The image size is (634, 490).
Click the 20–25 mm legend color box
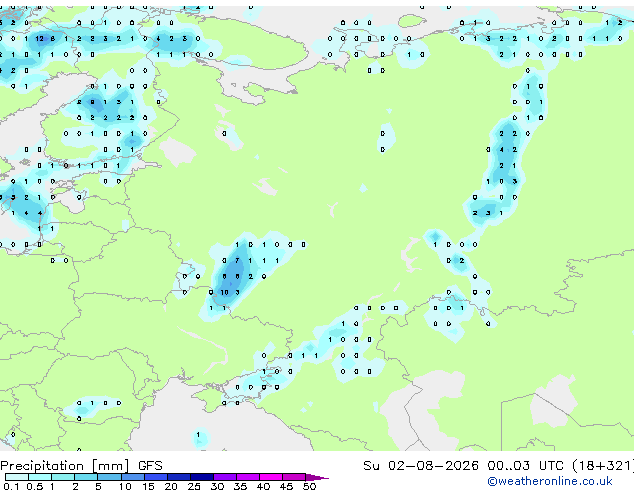click(179, 477)
